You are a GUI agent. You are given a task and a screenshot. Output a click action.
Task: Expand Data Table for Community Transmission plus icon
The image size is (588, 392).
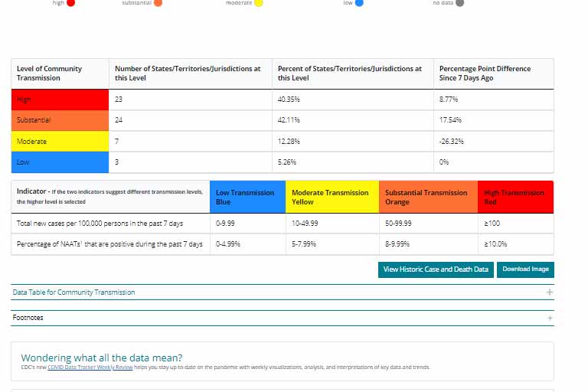[x=550, y=292]
